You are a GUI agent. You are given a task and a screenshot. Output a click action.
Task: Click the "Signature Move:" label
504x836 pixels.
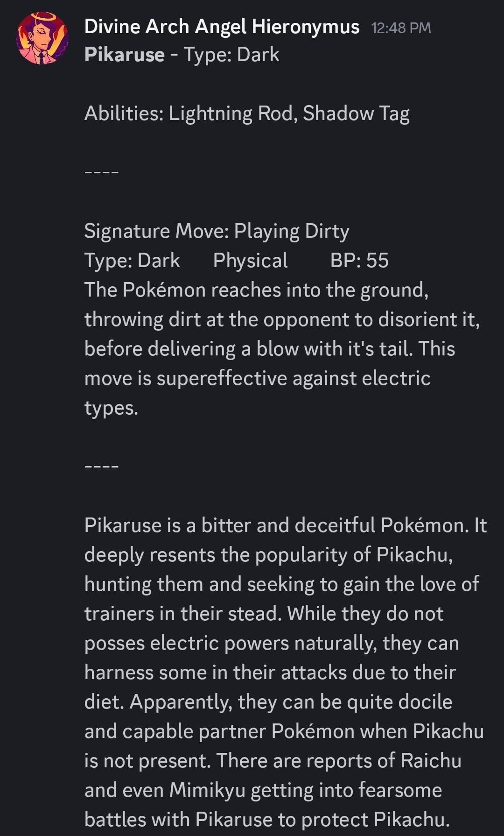point(156,231)
